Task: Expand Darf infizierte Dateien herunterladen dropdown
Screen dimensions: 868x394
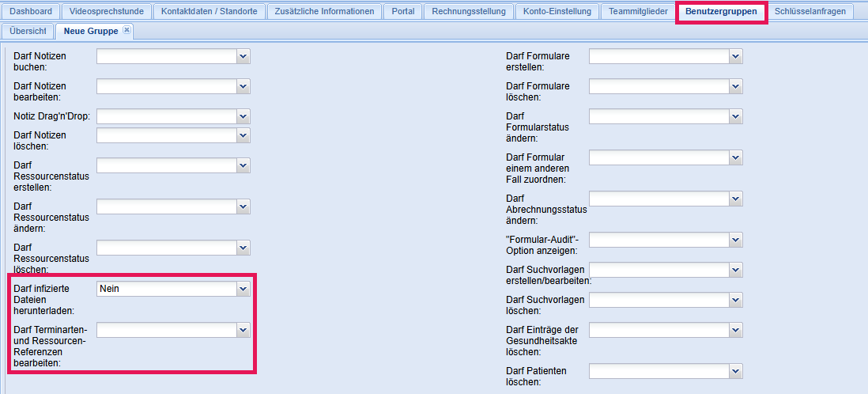Action: [243, 290]
